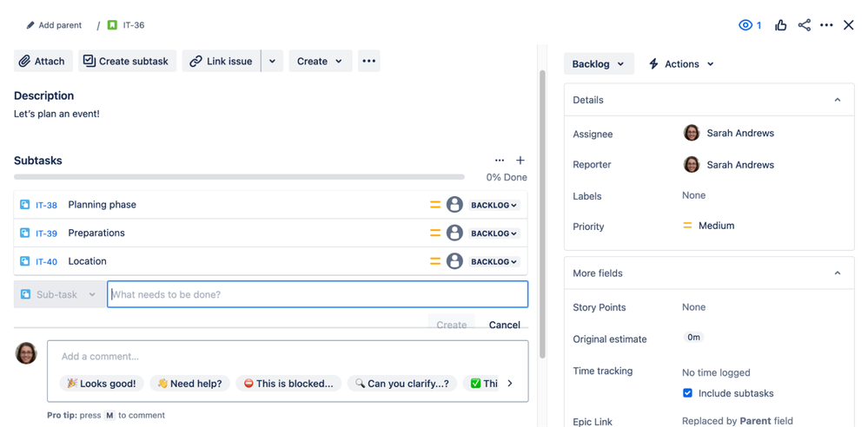The image size is (868, 427).
Task: Open BACKLOG status dropdown for Location subtask
Action: pos(494,261)
